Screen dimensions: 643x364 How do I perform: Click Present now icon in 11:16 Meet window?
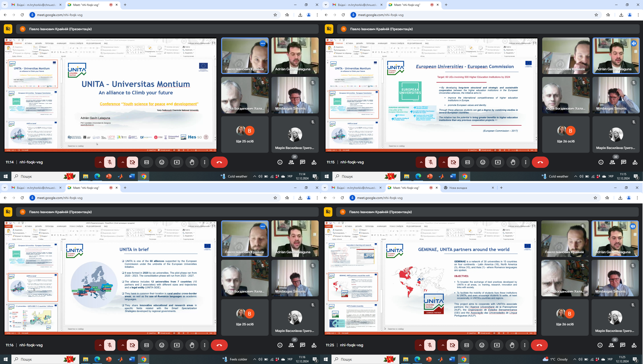pos(177,345)
